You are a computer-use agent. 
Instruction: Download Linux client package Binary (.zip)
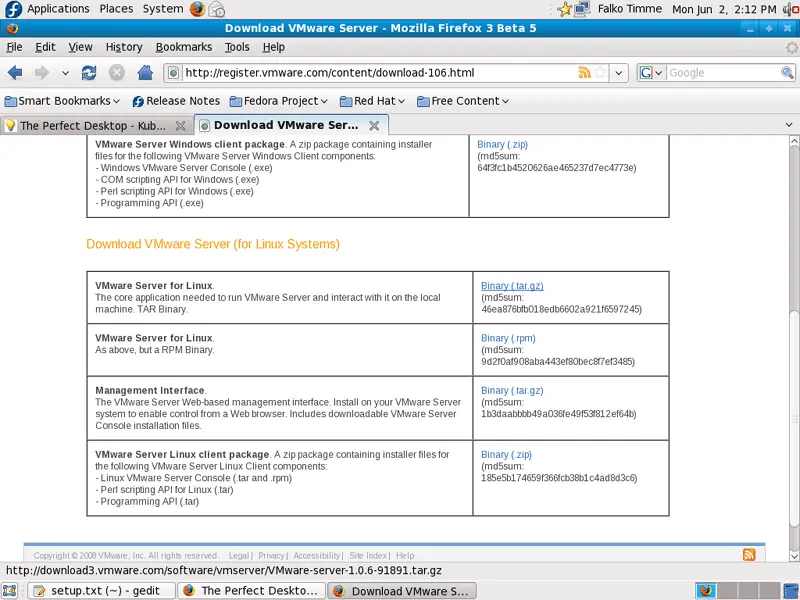(506, 455)
